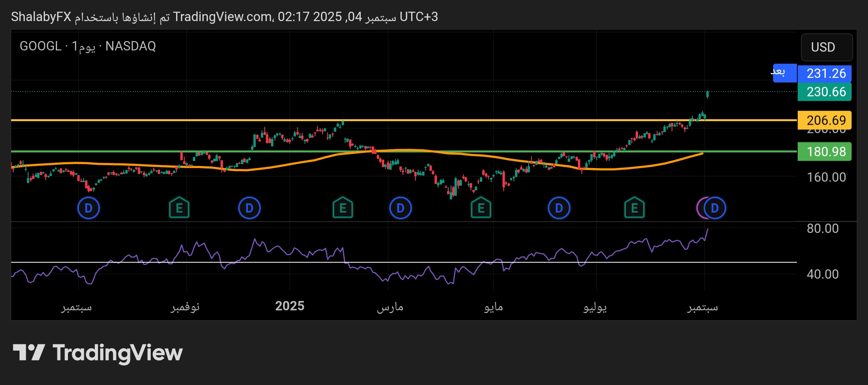
Task: Click the GOOGL symbol name
Action: pyautogui.click(x=41, y=46)
